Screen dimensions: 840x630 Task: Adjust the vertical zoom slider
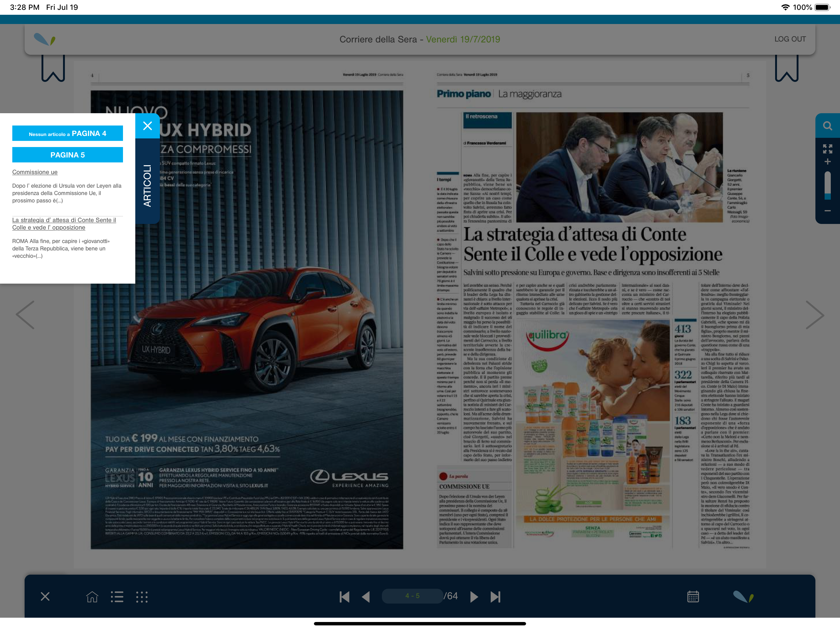827,185
